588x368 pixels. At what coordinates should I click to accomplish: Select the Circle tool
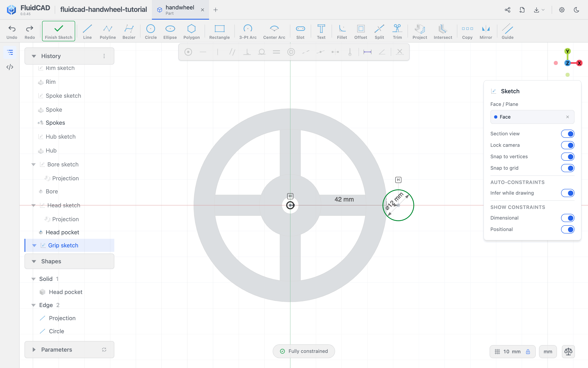[151, 31]
